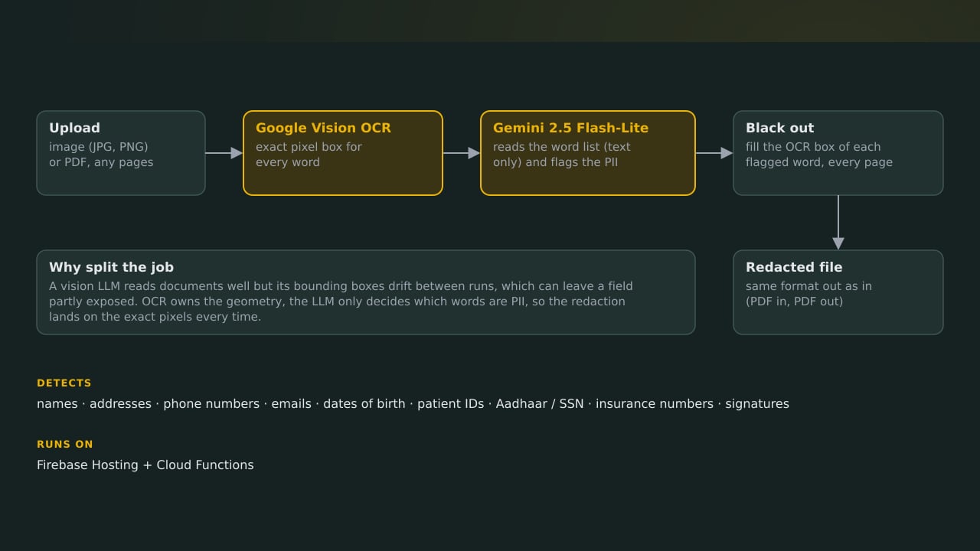Click "reads the word list (text" line
The width and height of the screenshot is (980, 551).
pyautogui.click(x=562, y=147)
